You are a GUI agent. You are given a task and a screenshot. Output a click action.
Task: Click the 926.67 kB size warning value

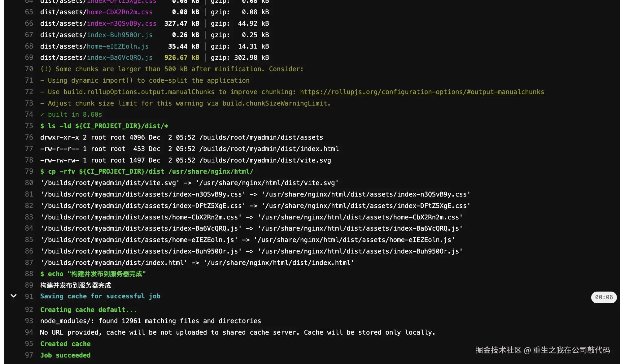pyautogui.click(x=181, y=58)
